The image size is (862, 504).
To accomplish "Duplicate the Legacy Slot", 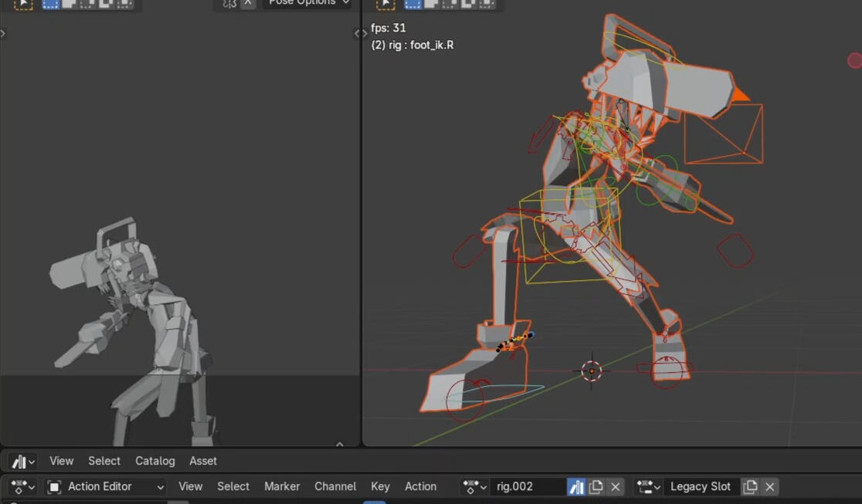I will [750, 487].
